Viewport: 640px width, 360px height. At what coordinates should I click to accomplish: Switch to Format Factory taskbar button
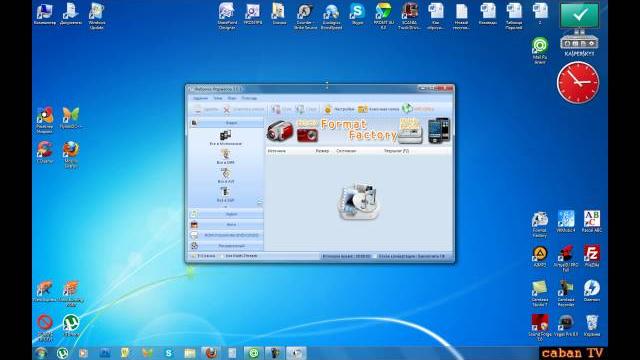(296, 353)
